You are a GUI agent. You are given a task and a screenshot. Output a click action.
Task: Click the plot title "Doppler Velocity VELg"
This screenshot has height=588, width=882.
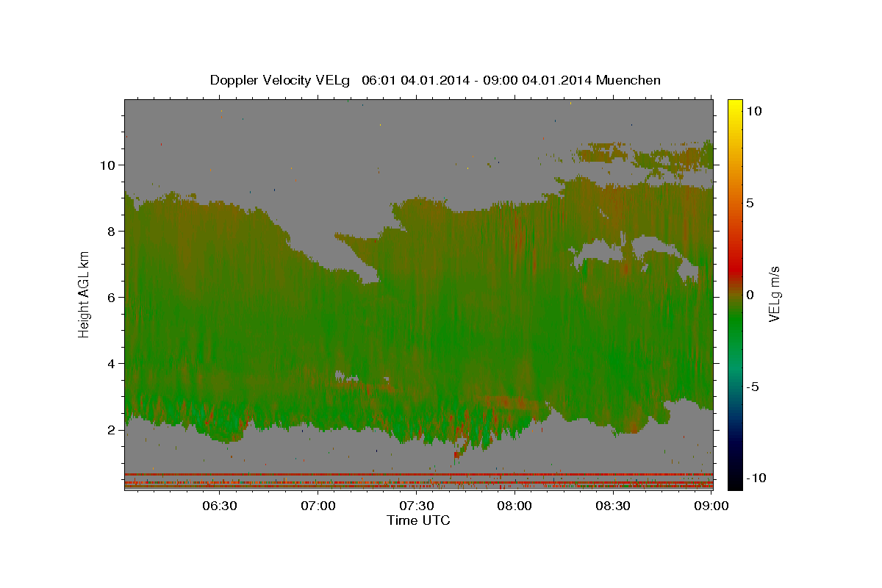tap(281, 80)
